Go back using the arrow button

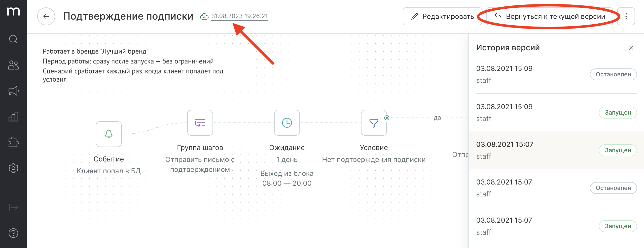click(46, 16)
